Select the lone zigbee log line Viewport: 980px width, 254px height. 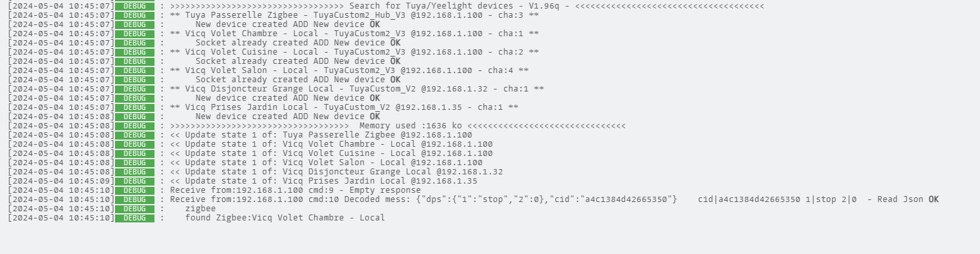pyautogui.click(x=200, y=209)
